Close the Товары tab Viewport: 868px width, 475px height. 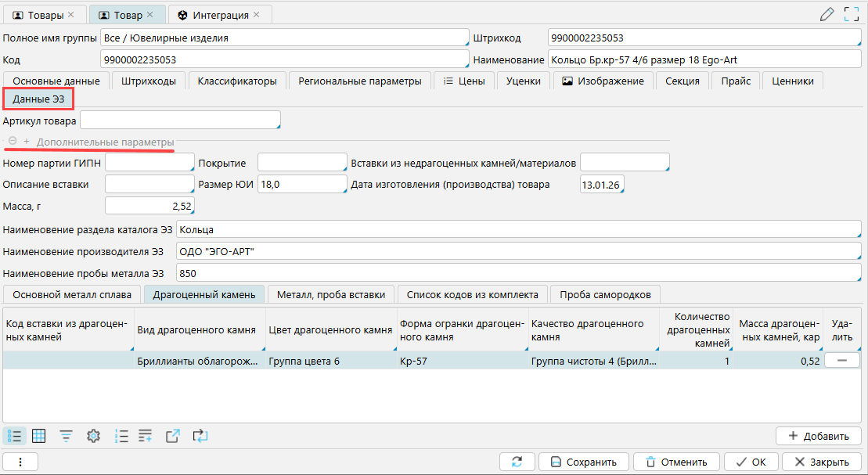point(71,15)
